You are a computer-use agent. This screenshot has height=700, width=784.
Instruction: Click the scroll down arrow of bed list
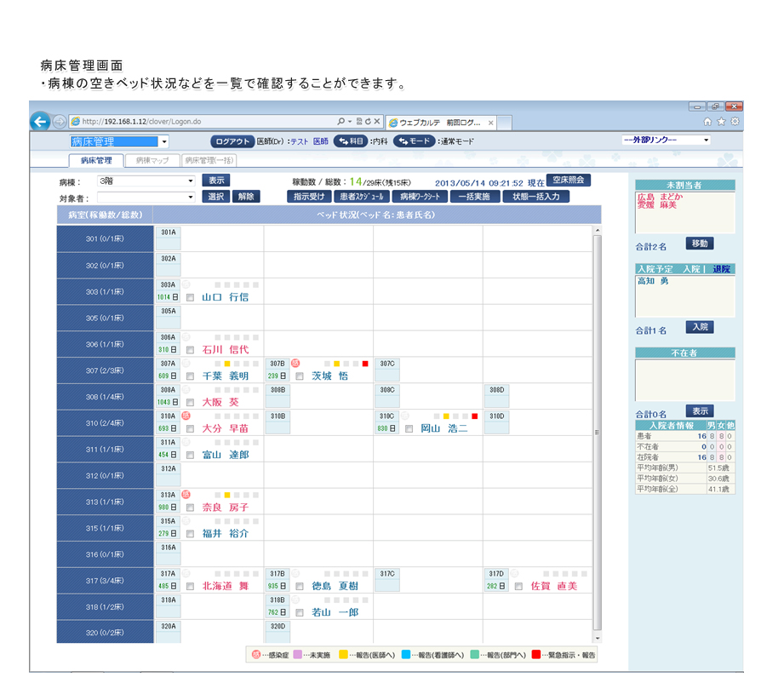click(x=597, y=639)
